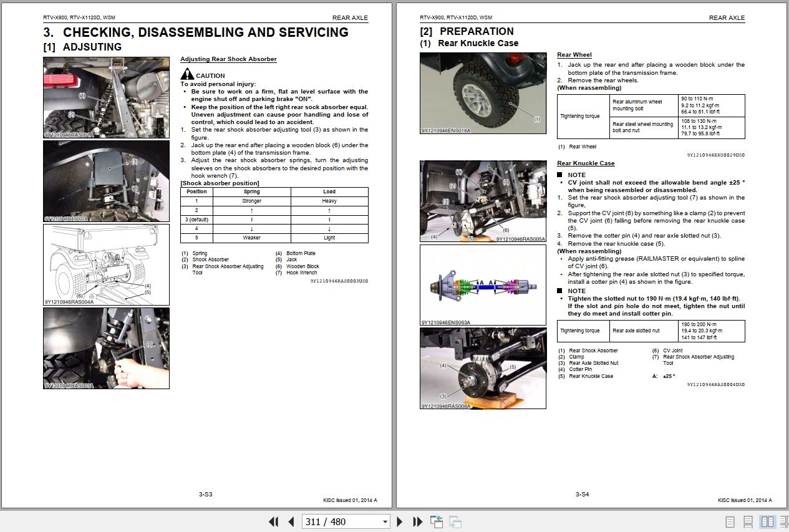This screenshot has height=532, width=789.
Task: Click the slotted nut photo 9Y1210946RAS008A
Action: click(483, 369)
